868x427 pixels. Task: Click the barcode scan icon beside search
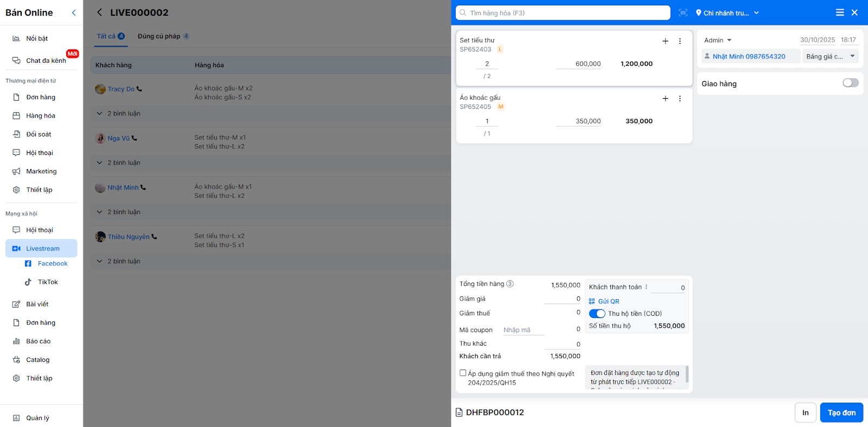[683, 13]
